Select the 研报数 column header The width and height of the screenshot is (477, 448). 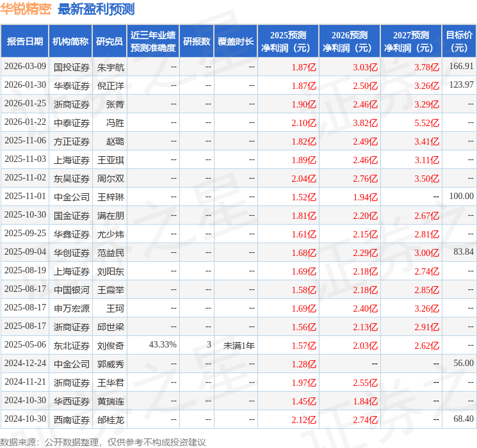[x=197, y=42]
